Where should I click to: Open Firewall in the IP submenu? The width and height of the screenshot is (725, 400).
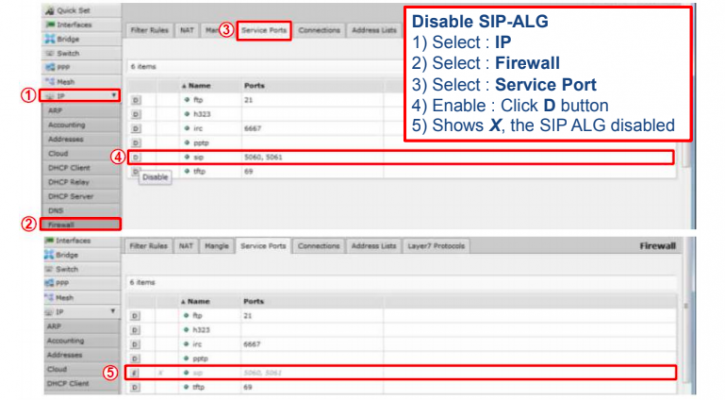(62, 225)
